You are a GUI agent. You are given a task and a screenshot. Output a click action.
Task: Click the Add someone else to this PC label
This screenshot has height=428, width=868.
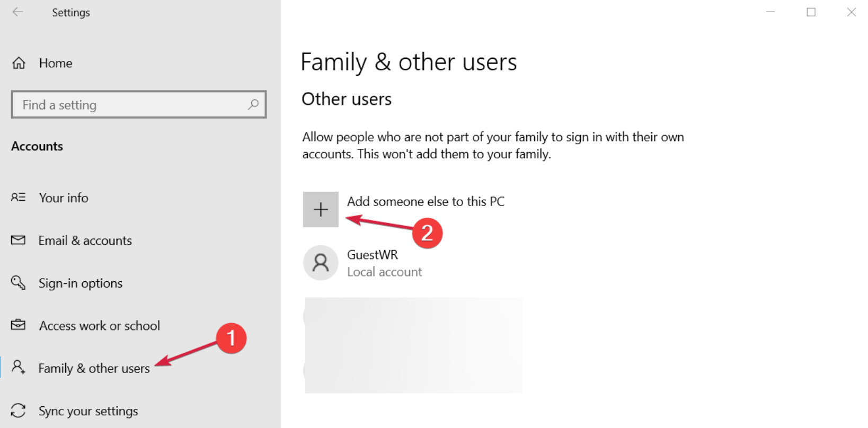click(x=426, y=201)
